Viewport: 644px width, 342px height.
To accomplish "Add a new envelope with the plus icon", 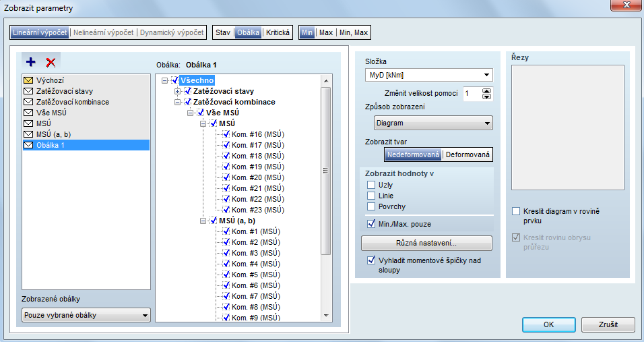I will [x=31, y=62].
